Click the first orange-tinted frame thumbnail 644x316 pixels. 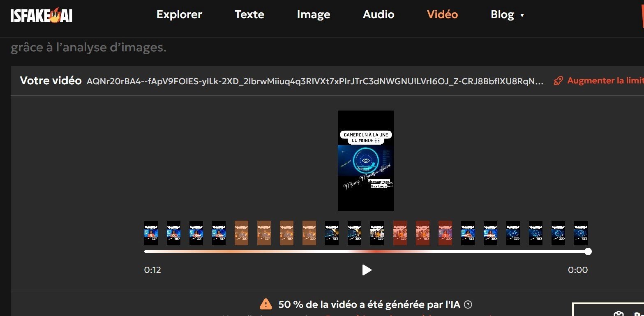(241, 233)
